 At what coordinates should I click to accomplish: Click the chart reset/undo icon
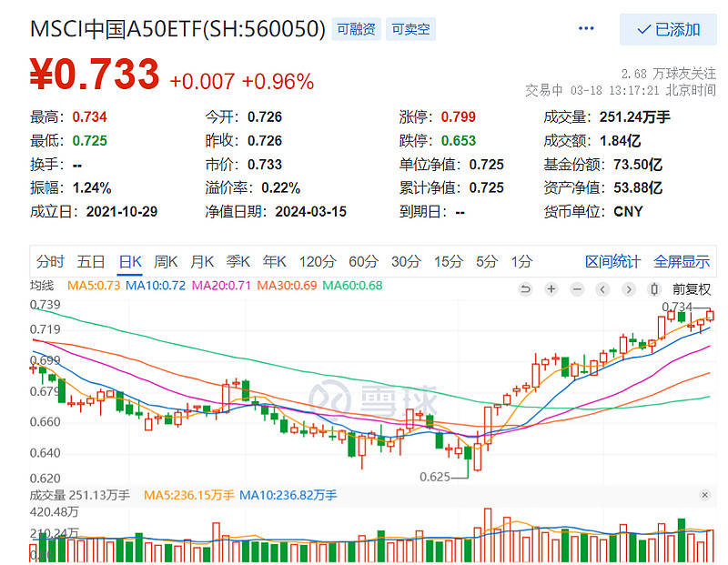526,288
